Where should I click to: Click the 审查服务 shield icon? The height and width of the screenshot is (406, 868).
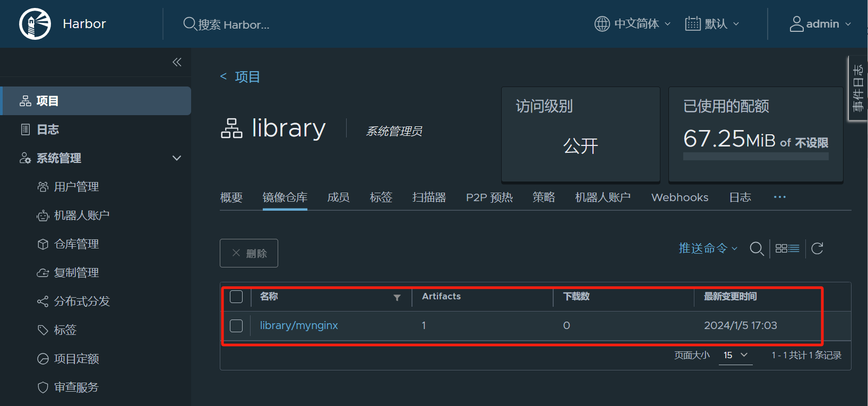43,387
